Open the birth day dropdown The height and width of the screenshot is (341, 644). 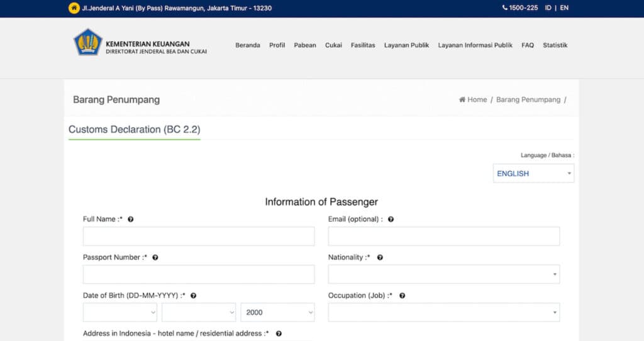point(120,313)
